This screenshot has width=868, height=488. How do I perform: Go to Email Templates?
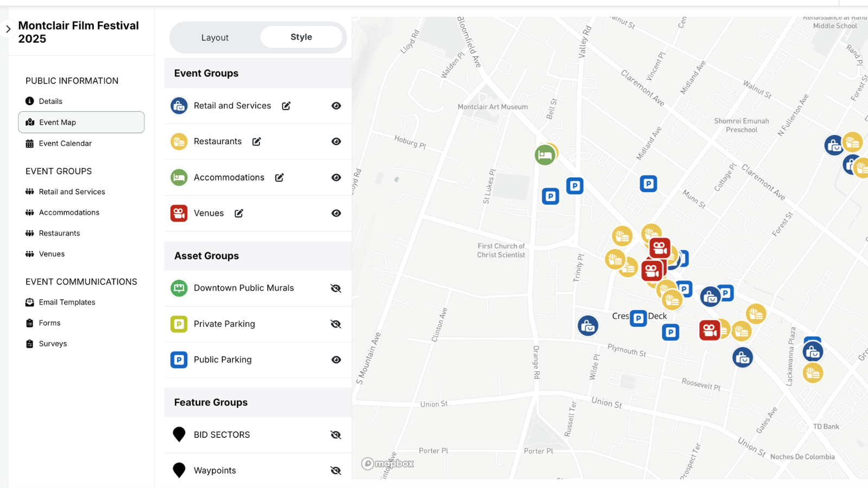click(x=67, y=303)
